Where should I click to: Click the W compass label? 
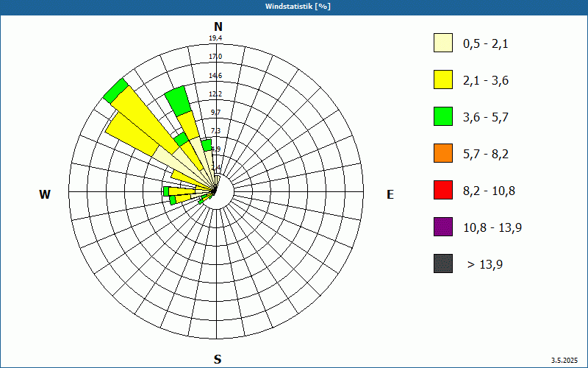pyautogui.click(x=45, y=194)
